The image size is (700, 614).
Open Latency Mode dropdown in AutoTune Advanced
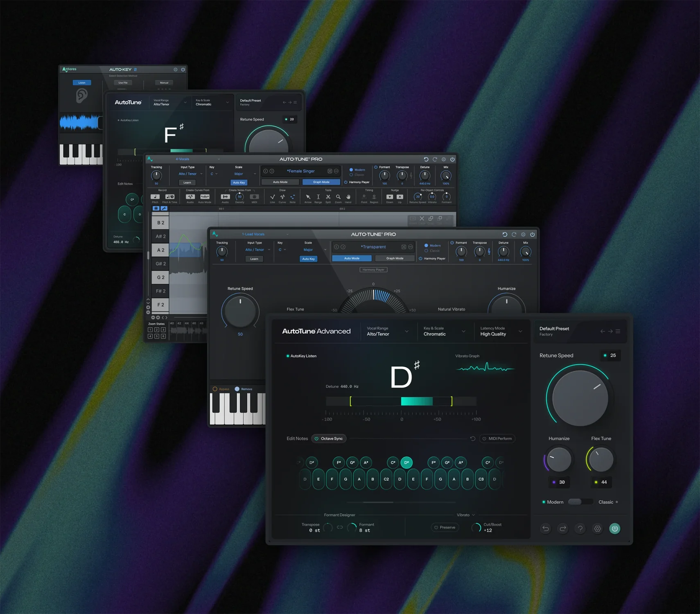[x=501, y=331]
